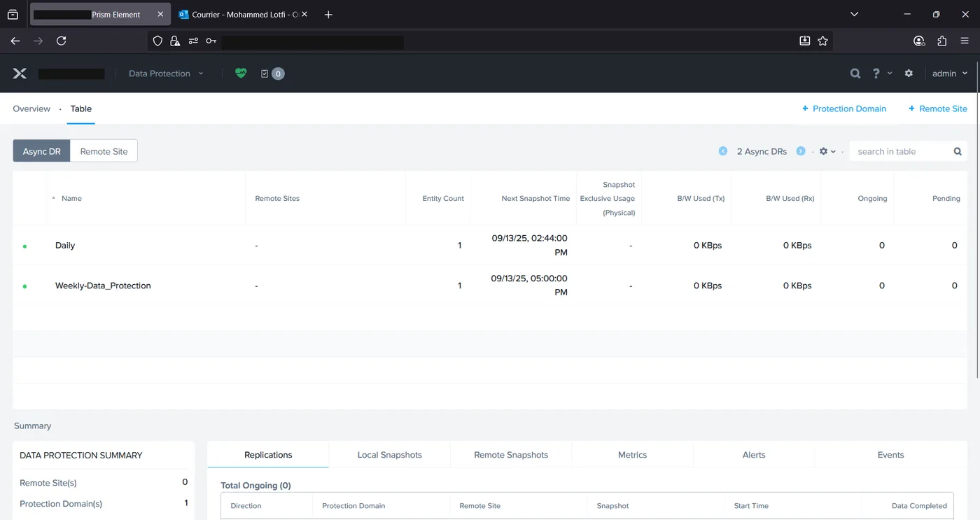
Task: Close the Prism Element browser tab
Action: (160, 14)
